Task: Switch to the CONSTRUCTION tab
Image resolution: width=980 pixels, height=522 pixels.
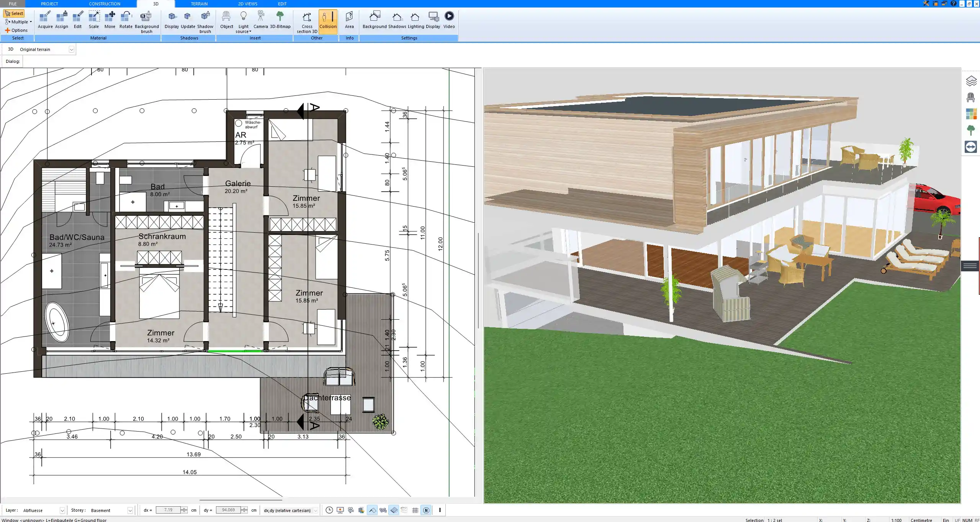Action: click(x=105, y=3)
